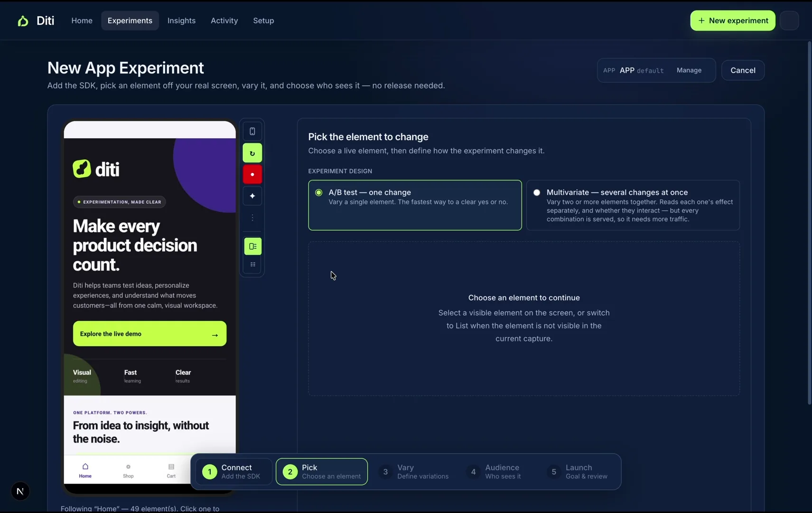Image resolution: width=812 pixels, height=513 pixels.
Task: Open the vertical three-dots more options
Action: pos(252,218)
